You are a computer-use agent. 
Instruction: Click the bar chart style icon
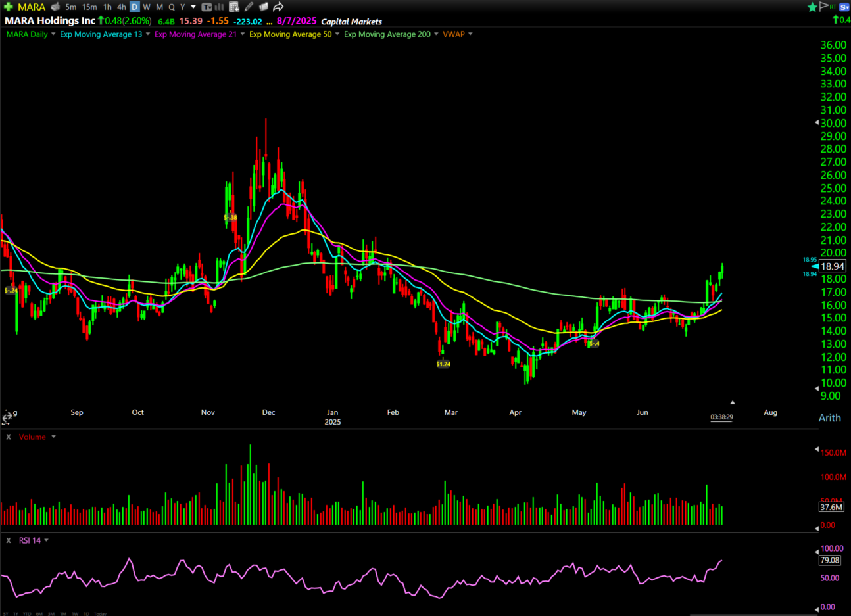pyautogui.click(x=220, y=7)
